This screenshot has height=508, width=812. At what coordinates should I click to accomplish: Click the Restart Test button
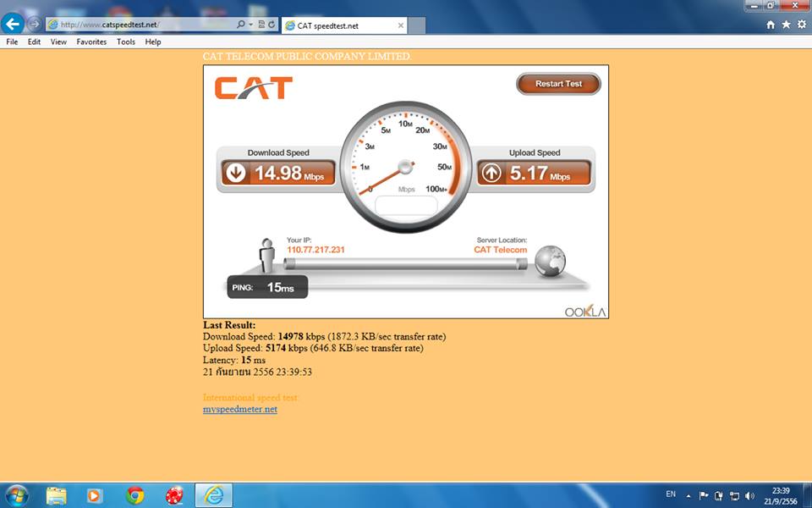point(558,84)
